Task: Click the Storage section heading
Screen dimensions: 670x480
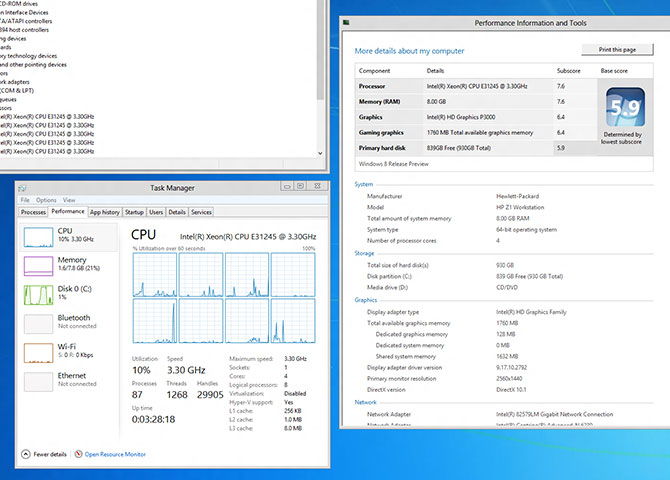Action: (x=364, y=253)
